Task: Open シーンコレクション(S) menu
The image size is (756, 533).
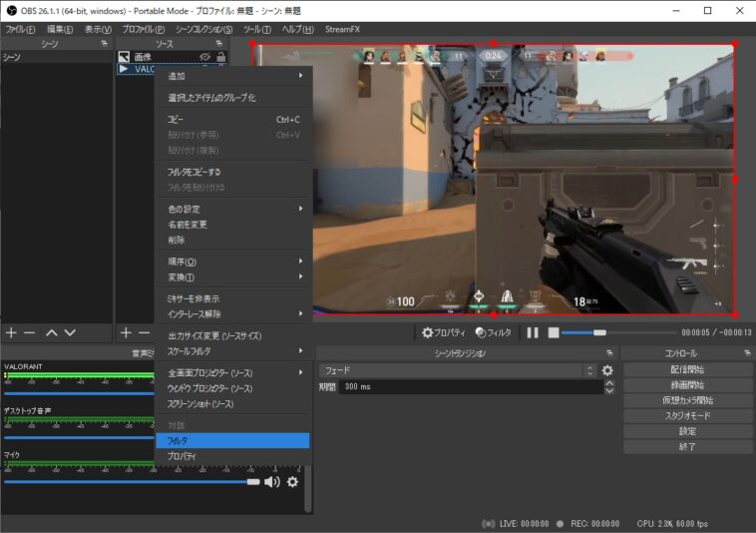Action: [203, 29]
